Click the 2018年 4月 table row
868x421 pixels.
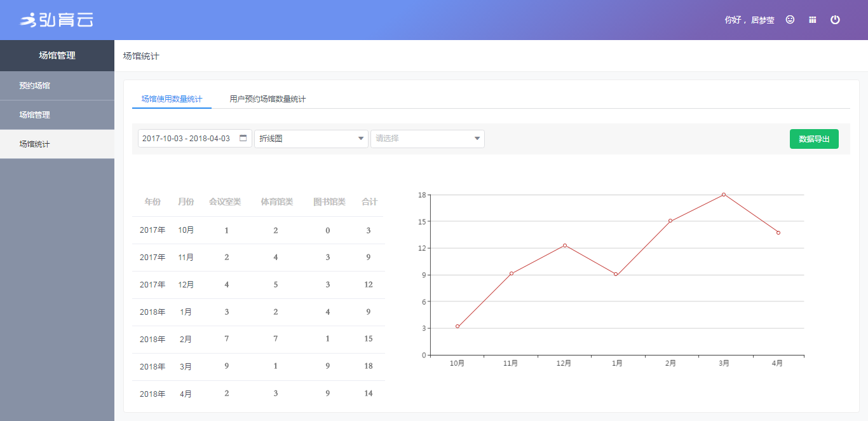[x=258, y=394]
